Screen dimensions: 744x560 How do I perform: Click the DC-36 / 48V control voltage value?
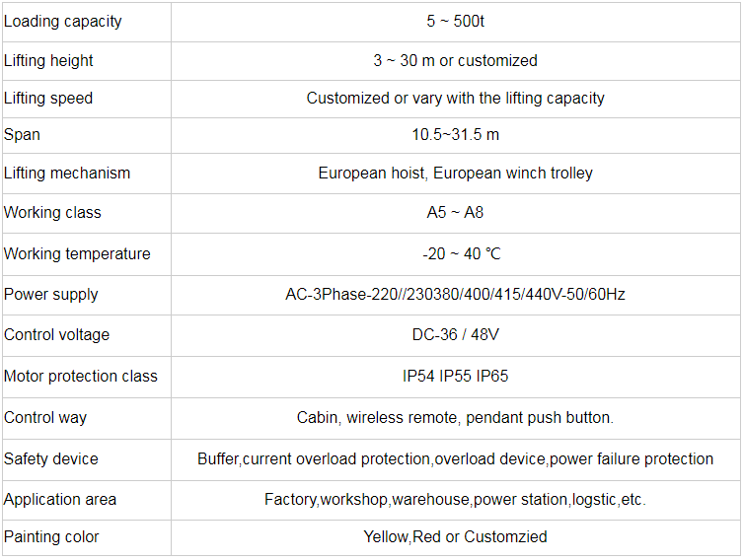tap(455, 335)
